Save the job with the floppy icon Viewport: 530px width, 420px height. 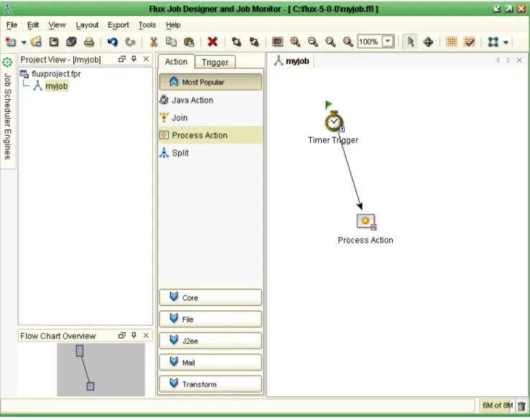click(x=54, y=42)
